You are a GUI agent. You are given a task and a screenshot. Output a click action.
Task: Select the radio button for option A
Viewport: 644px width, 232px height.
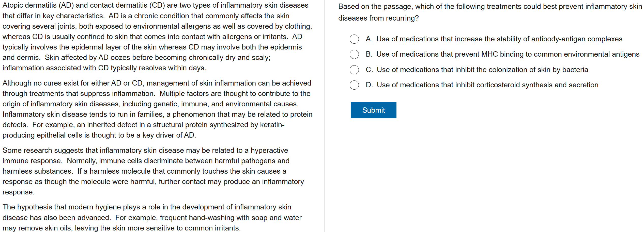click(354, 39)
